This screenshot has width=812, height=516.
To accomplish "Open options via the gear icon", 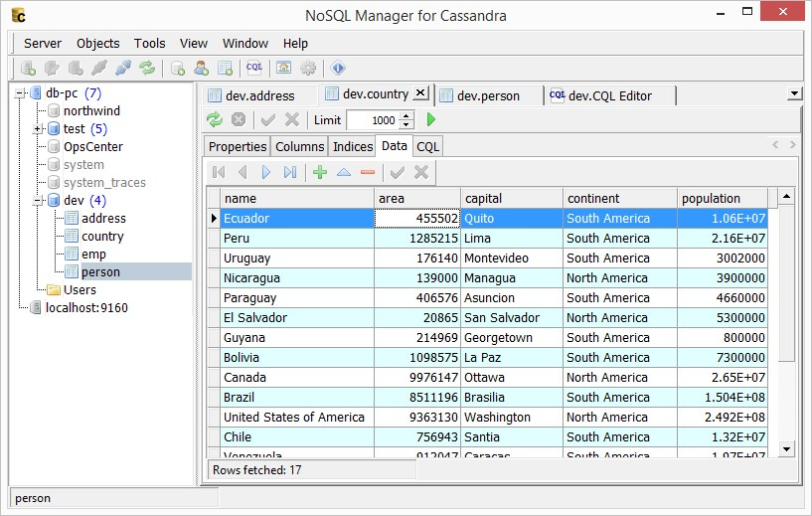I will (x=308, y=68).
